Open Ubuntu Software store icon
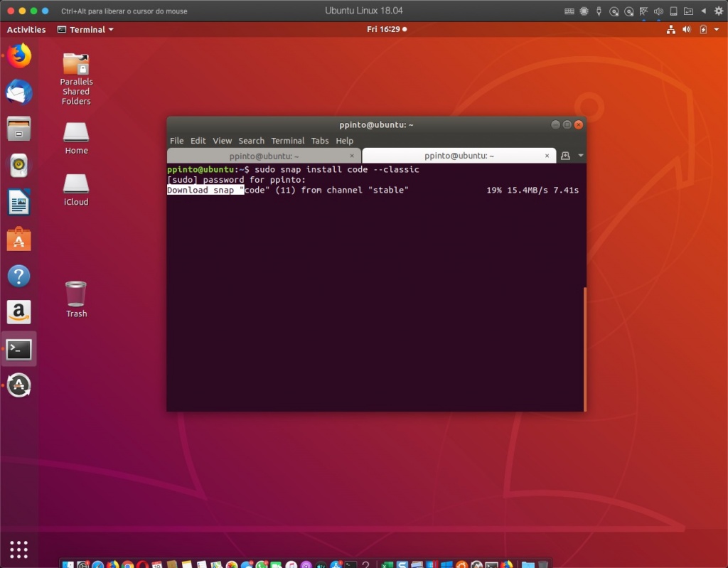This screenshot has height=568, width=728. 19,239
